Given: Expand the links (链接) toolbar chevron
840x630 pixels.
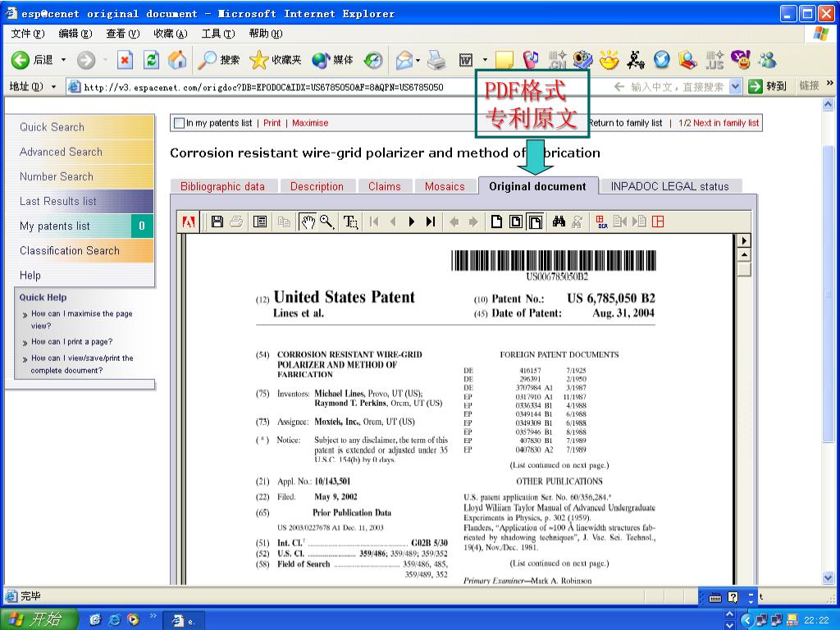Looking at the screenshot, I should (830, 84).
